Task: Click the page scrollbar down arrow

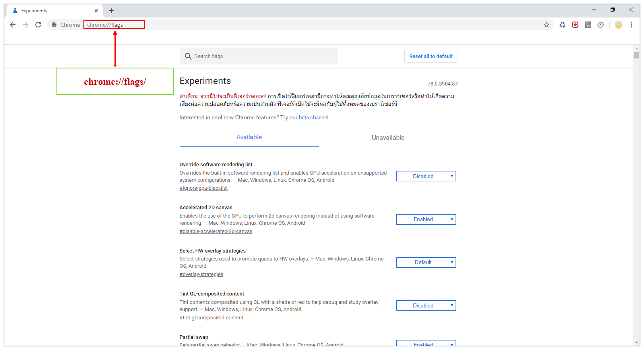Action: pos(637,342)
